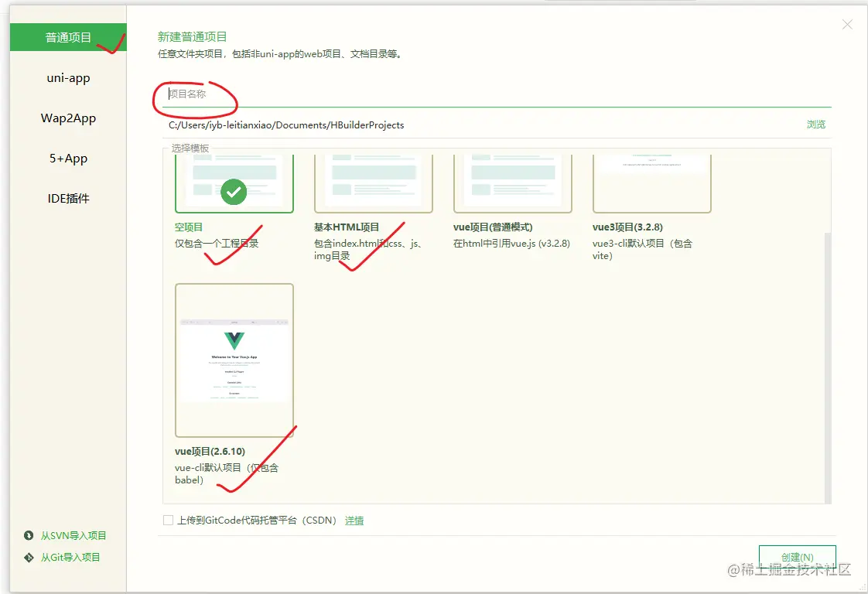The image size is (868, 594).
Task: Open the 详情 details link
Action: click(354, 521)
